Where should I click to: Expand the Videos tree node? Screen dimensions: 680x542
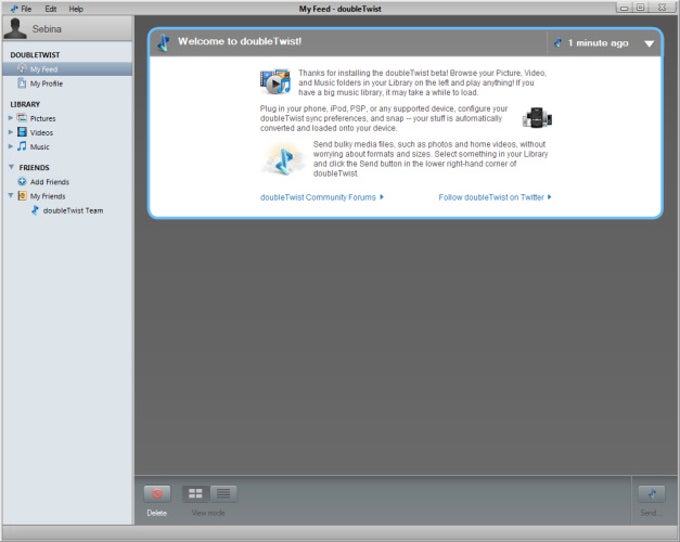point(10,132)
